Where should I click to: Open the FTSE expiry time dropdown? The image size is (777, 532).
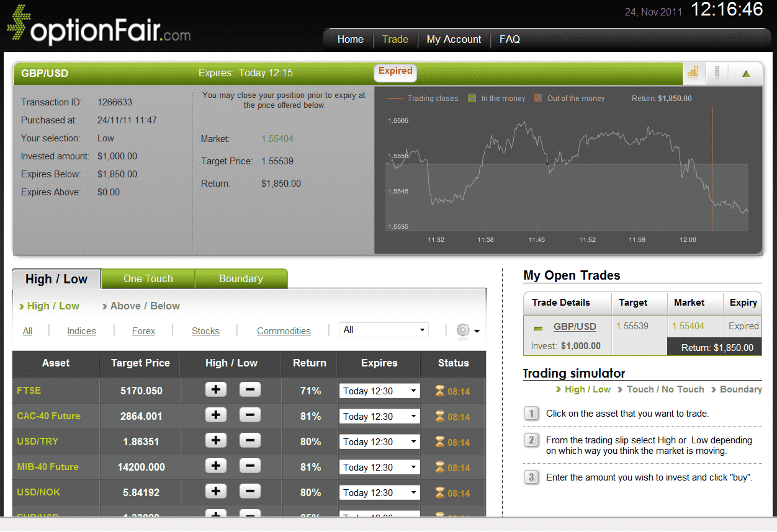pyautogui.click(x=379, y=391)
